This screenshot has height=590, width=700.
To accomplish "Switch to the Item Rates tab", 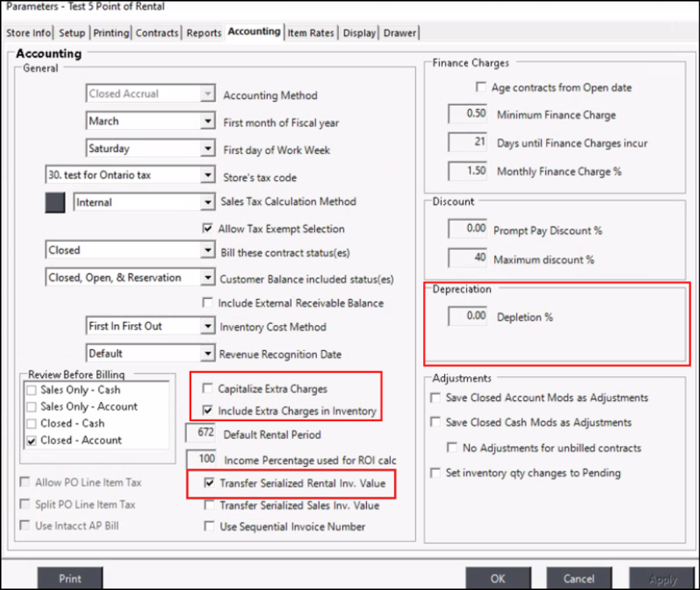I will click(x=311, y=33).
